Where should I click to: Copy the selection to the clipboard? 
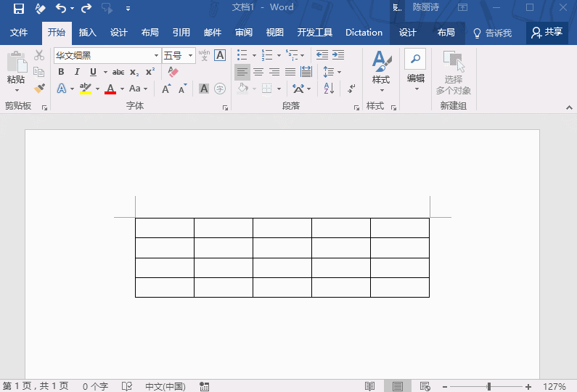click(x=39, y=72)
